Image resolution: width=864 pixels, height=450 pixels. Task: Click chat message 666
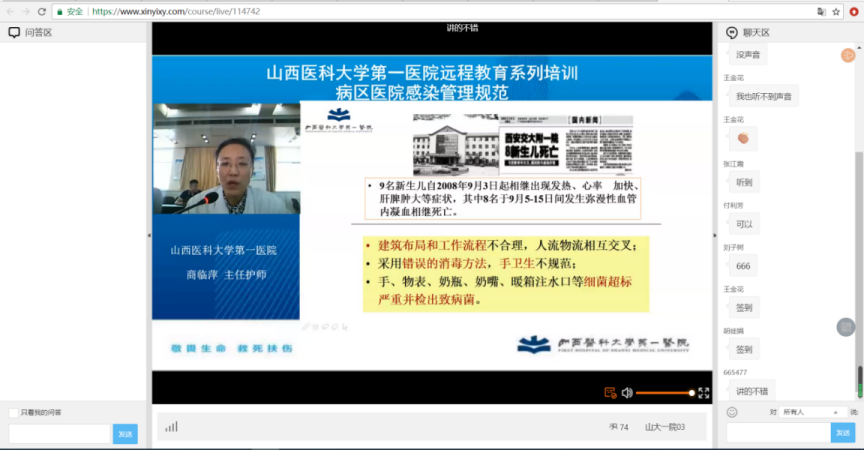tap(743, 266)
